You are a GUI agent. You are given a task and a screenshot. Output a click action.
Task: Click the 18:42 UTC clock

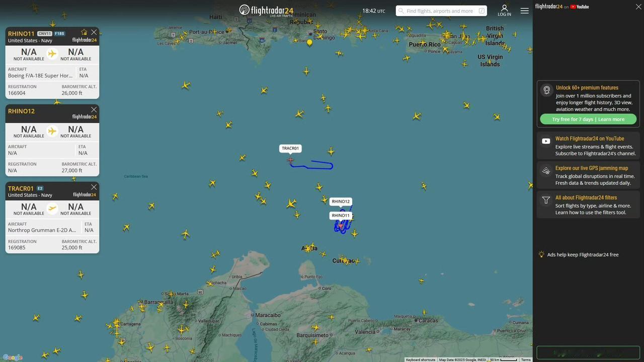pyautogui.click(x=374, y=11)
